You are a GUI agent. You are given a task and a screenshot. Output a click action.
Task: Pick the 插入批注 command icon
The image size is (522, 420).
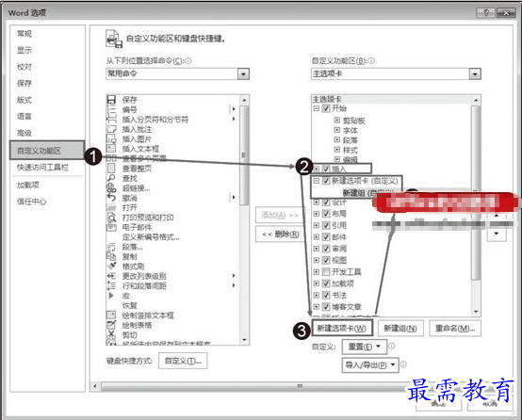pyautogui.click(x=111, y=129)
